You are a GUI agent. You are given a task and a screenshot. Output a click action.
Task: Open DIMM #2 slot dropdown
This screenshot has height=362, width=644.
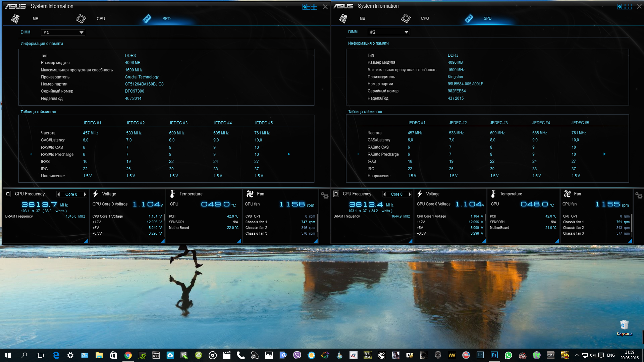click(406, 32)
